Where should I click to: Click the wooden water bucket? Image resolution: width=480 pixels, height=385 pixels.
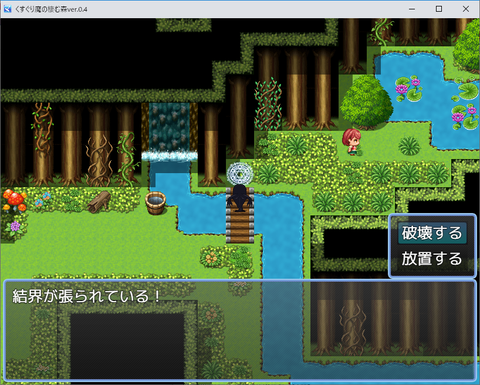[156, 203]
